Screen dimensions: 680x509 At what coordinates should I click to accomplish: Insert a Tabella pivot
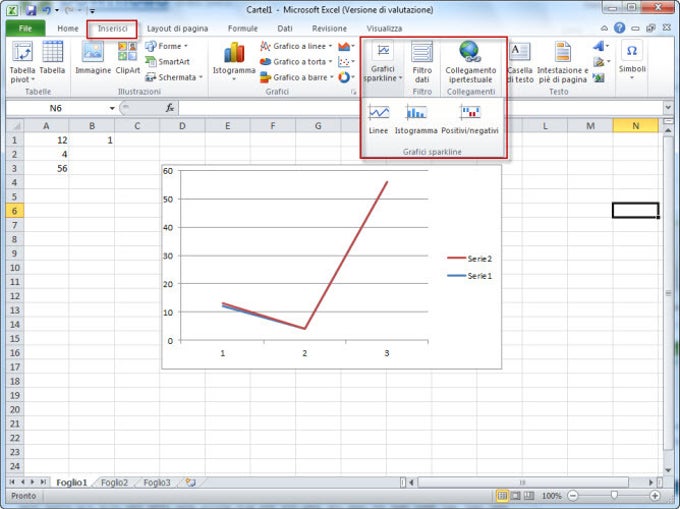point(22,62)
